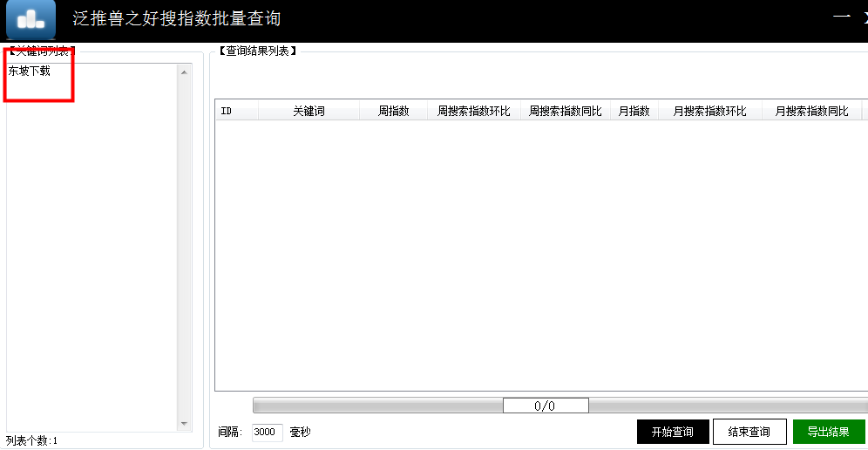Click the 周指数 column header
This screenshot has height=450, width=868.
pos(394,111)
